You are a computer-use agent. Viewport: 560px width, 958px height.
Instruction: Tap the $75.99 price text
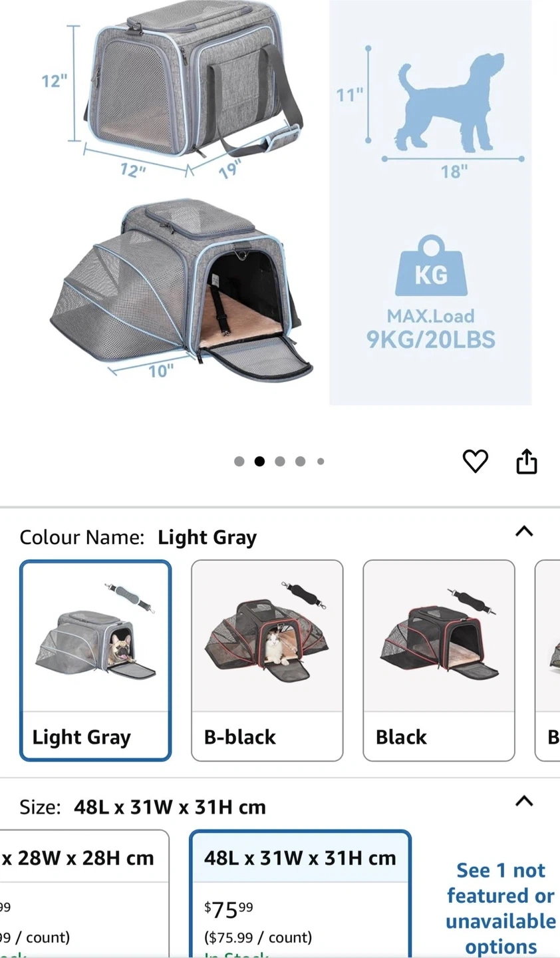(228, 909)
